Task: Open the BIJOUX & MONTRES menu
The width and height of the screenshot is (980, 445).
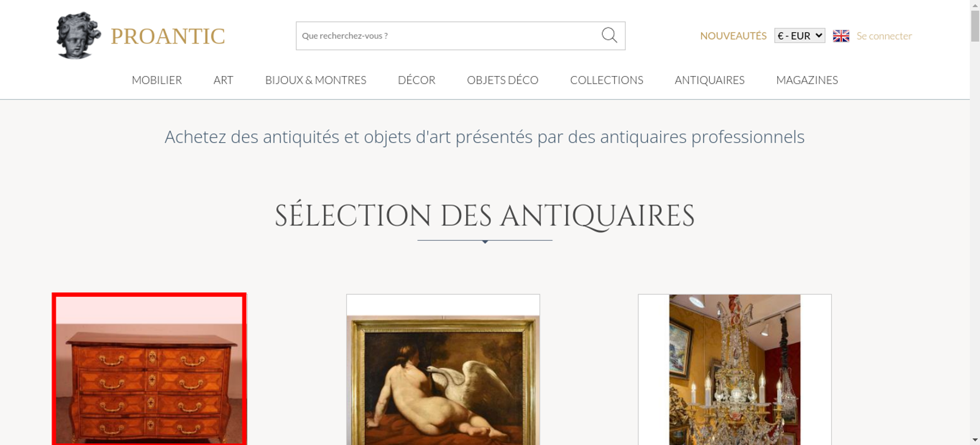Action: 316,80
